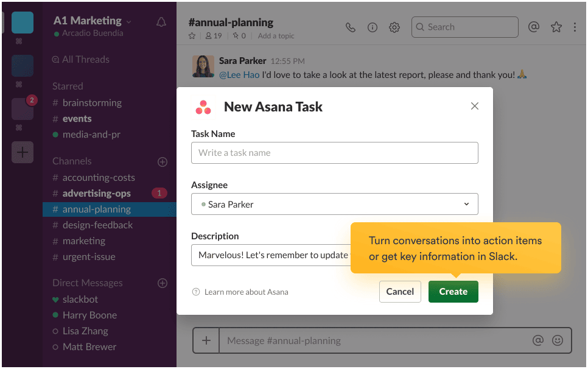This screenshot has height=369, width=588.
Task: Click the Asana logo in the dialog
Action: (x=203, y=107)
